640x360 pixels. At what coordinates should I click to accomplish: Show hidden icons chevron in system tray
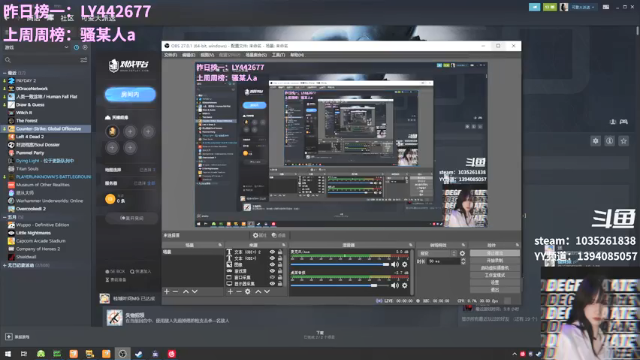(514, 354)
